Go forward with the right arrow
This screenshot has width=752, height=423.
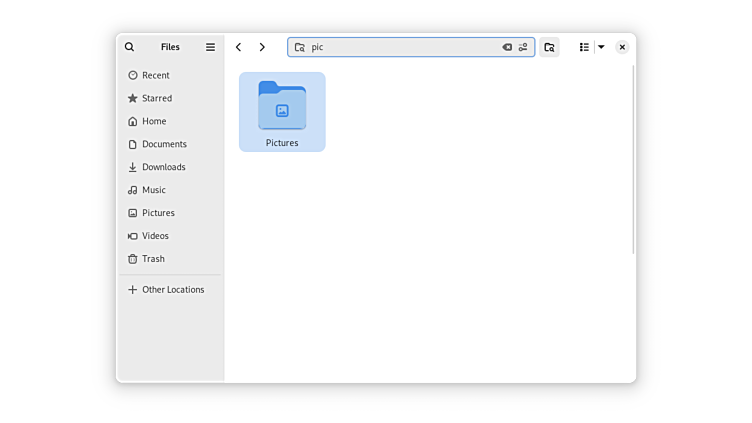262,47
